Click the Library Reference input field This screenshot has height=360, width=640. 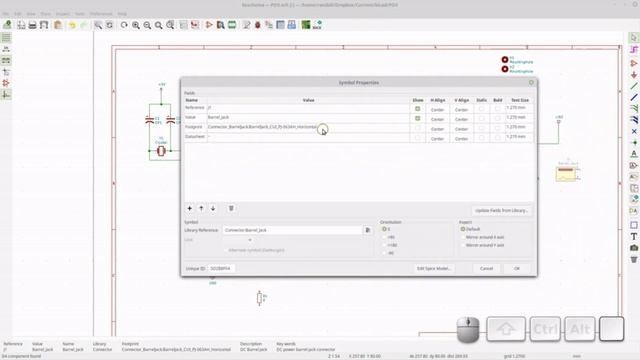click(292, 230)
